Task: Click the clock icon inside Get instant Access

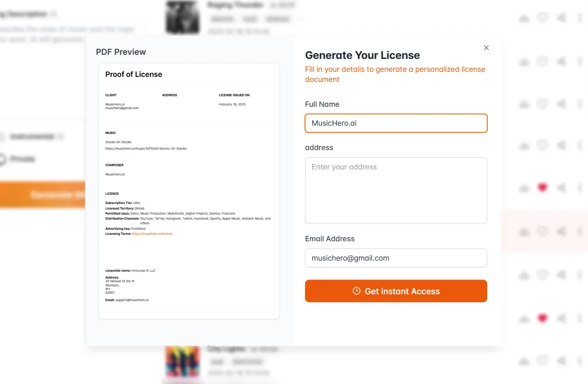Action: 357,291
